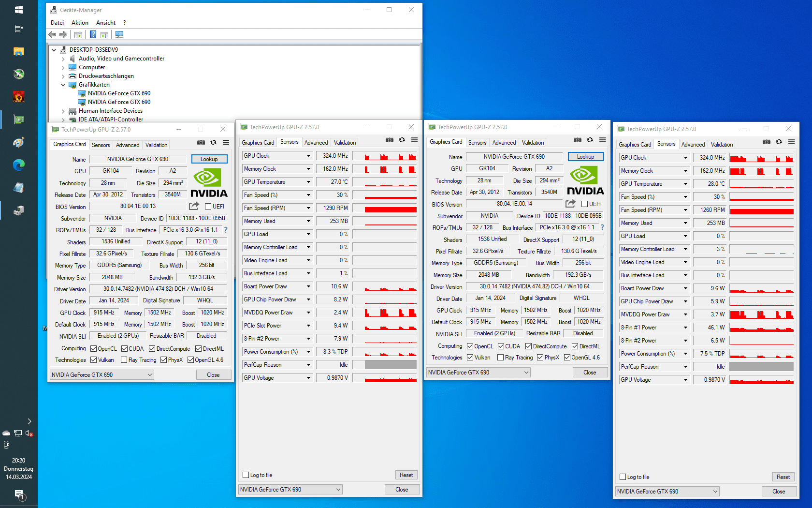The image size is (812, 508).
Task: Click NVIDIA logo in left Graphics Card window
Action: [x=209, y=182]
